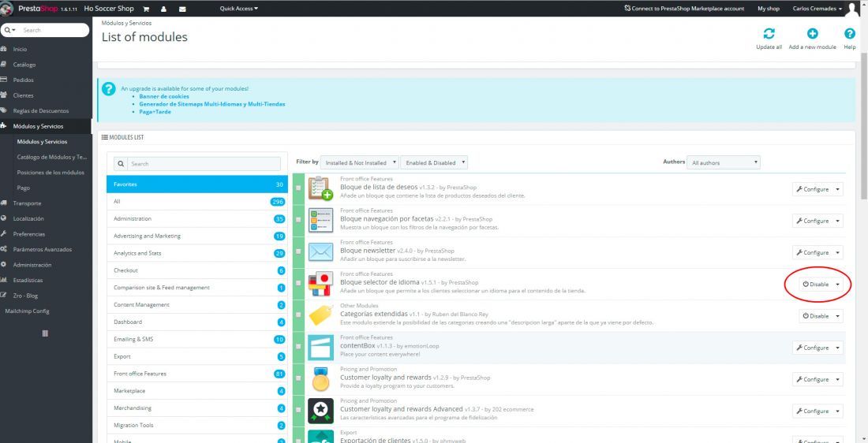Click Configure for Bloque newsletter
The image size is (868, 443).
click(812, 252)
